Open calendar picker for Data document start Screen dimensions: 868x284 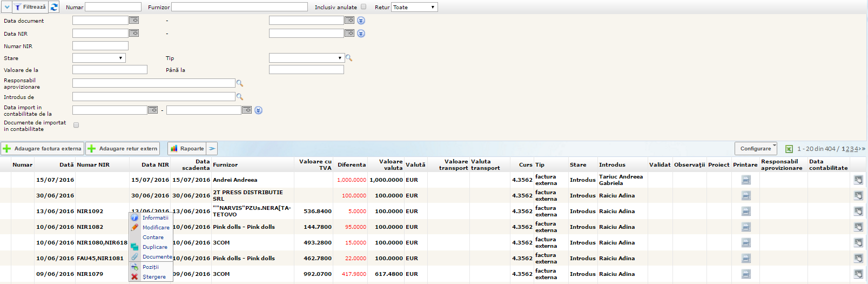[x=133, y=20]
